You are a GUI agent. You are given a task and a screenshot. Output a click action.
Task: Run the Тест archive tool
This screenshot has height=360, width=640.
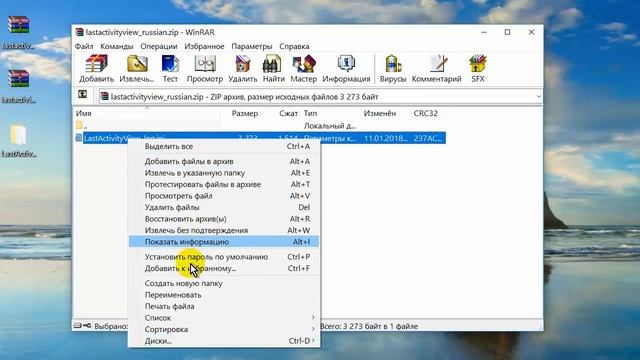tap(170, 69)
